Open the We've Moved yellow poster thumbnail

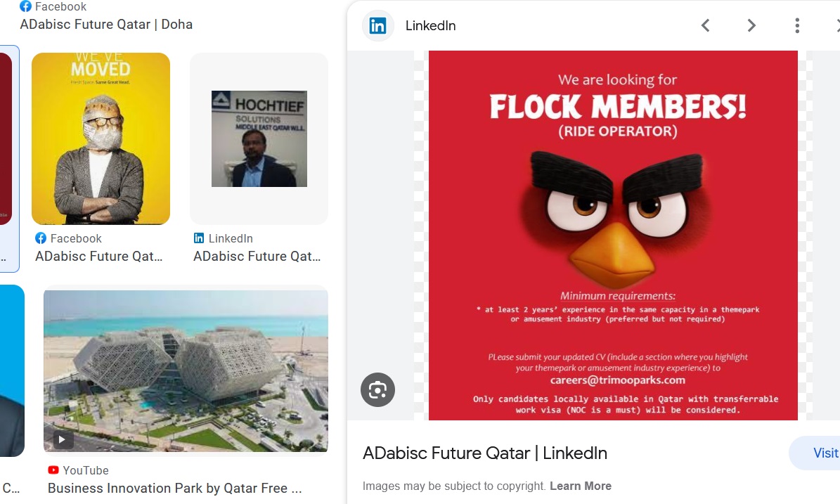pyautogui.click(x=101, y=138)
